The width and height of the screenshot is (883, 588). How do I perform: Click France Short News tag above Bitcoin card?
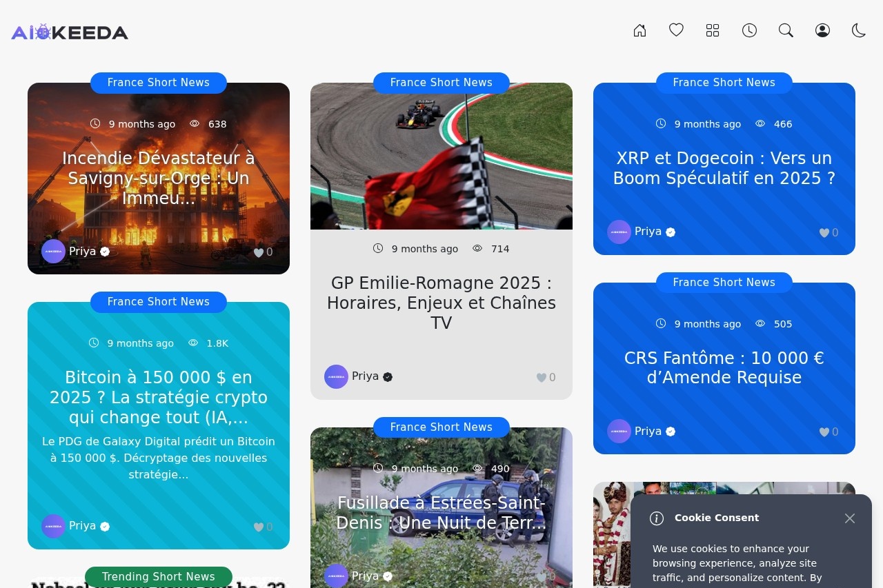pos(159,302)
